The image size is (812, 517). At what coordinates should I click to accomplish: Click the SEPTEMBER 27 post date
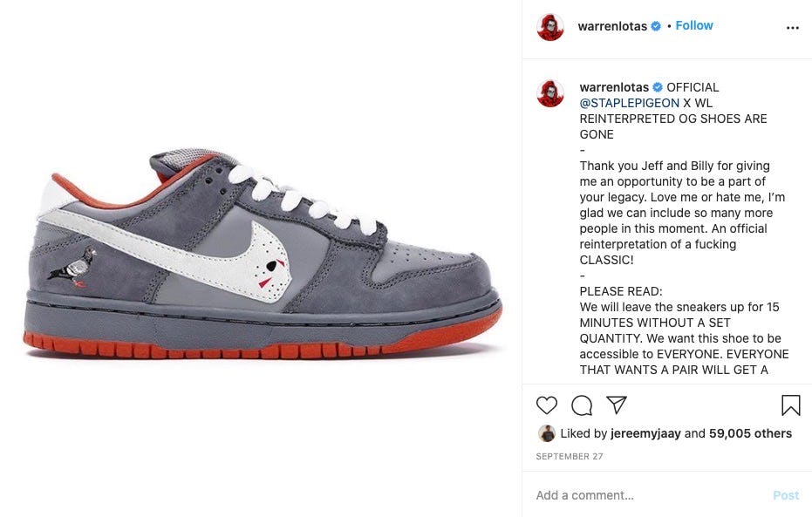(570, 457)
